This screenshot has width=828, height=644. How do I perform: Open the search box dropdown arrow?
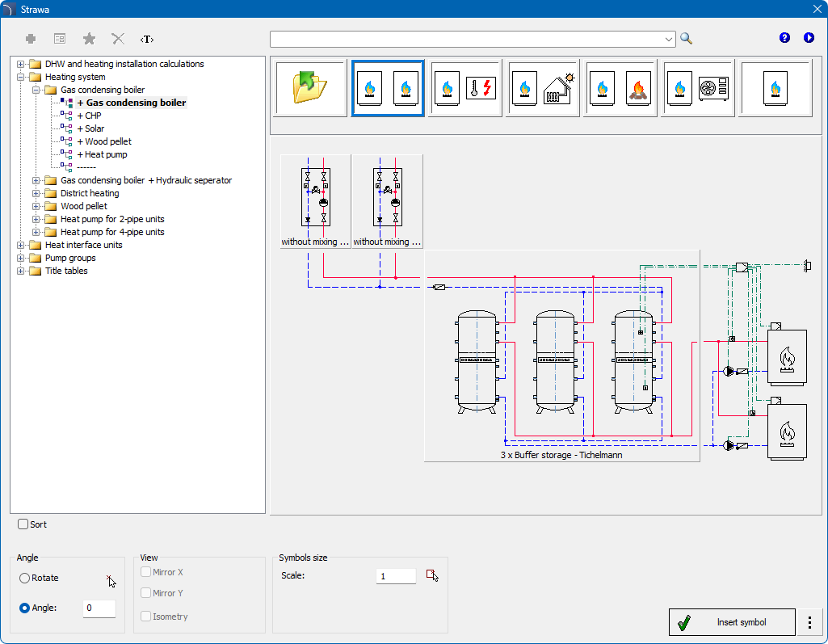pyautogui.click(x=669, y=39)
